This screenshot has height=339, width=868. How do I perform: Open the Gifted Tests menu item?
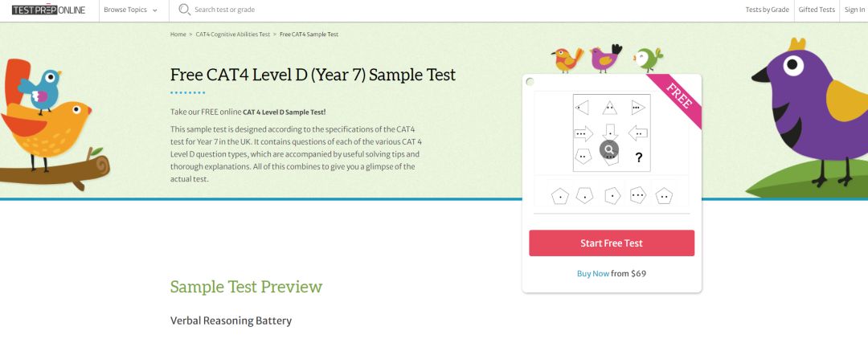(817, 10)
